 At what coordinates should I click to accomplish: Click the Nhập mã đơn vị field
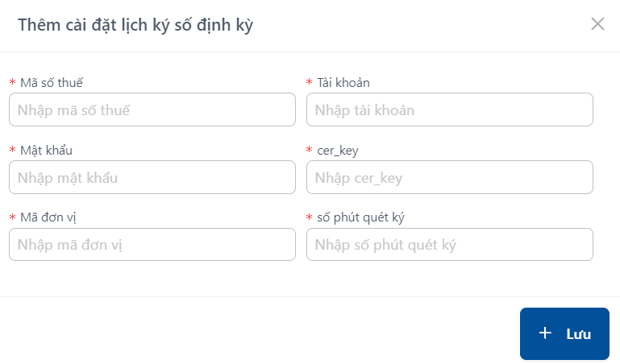pyautogui.click(x=152, y=244)
